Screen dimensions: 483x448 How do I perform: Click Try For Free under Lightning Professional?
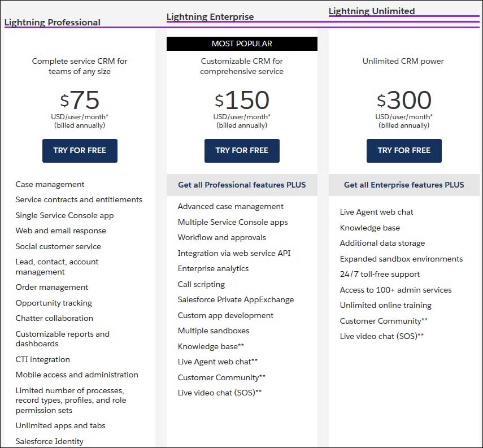80,150
